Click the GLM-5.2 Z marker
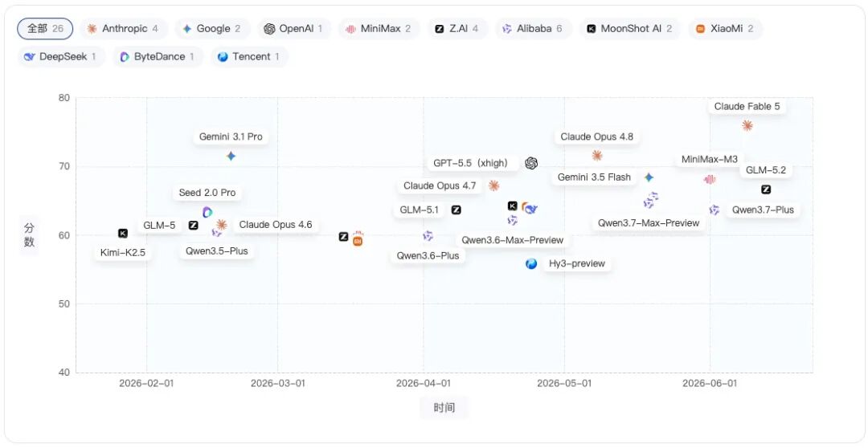Image resolution: width=868 pixels, height=448 pixels. (x=766, y=189)
